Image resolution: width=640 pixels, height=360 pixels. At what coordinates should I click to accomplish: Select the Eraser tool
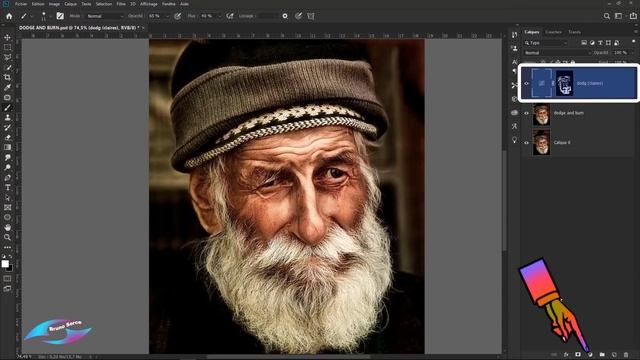pyautogui.click(x=7, y=138)
